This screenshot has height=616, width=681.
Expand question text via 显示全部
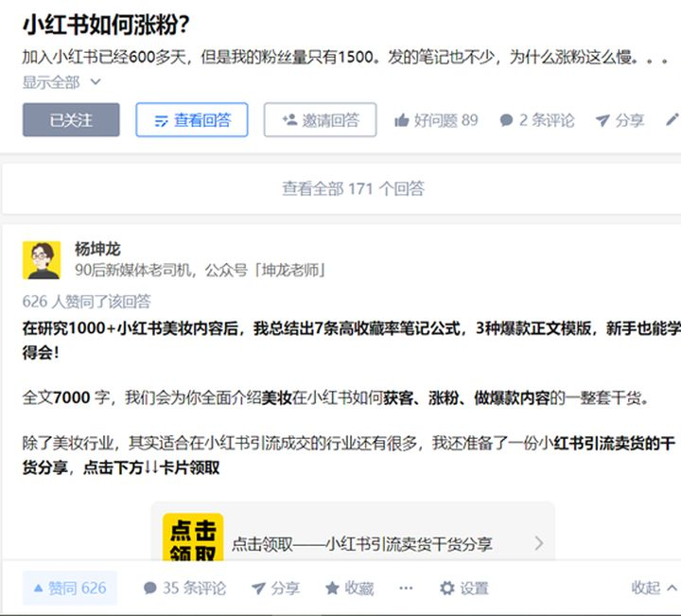[x=61, y=82]
